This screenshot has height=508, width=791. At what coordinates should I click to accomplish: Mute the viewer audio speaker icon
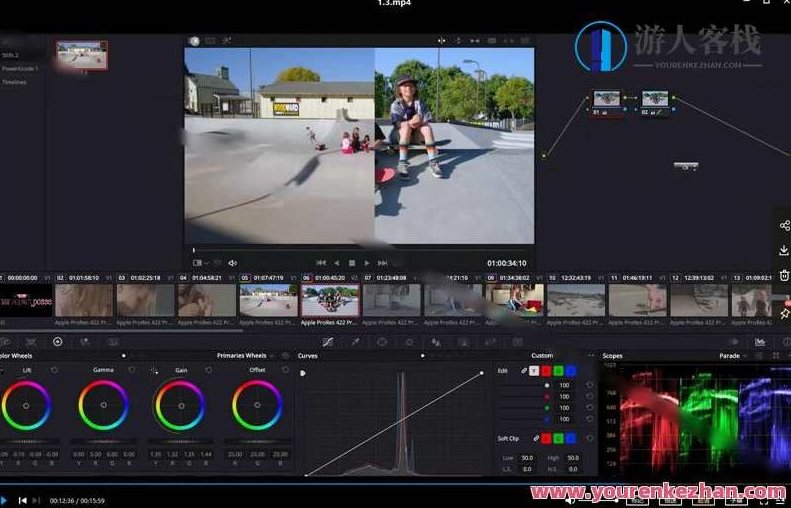(x=232, y=263)
